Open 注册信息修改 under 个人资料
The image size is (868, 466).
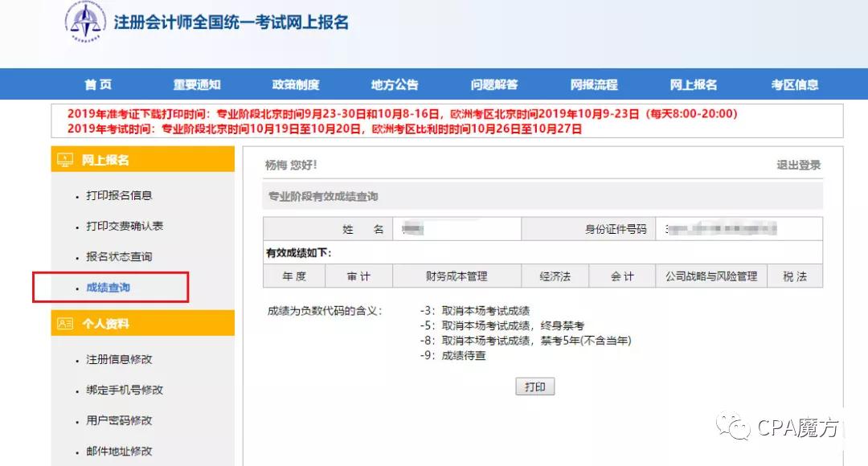pos(119,360)
